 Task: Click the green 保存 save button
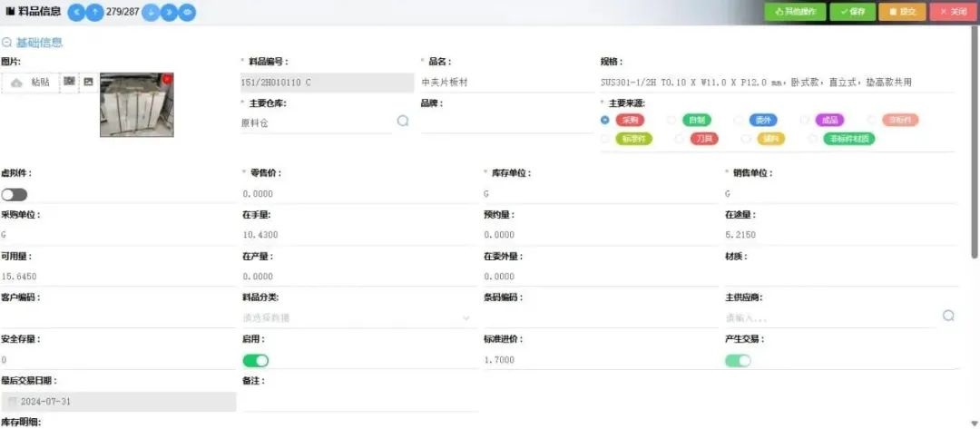click(x=852, y=12)
